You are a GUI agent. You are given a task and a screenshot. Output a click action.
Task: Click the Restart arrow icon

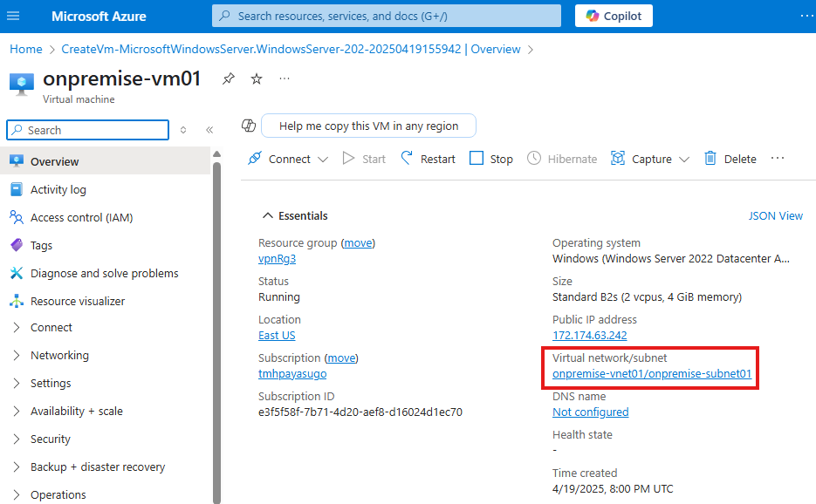click(407, 158)
